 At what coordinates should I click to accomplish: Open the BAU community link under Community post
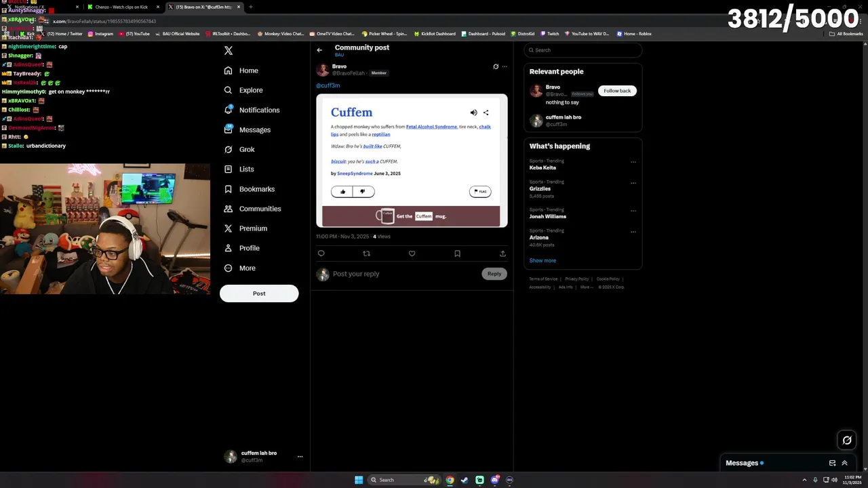tap(339, 55)
